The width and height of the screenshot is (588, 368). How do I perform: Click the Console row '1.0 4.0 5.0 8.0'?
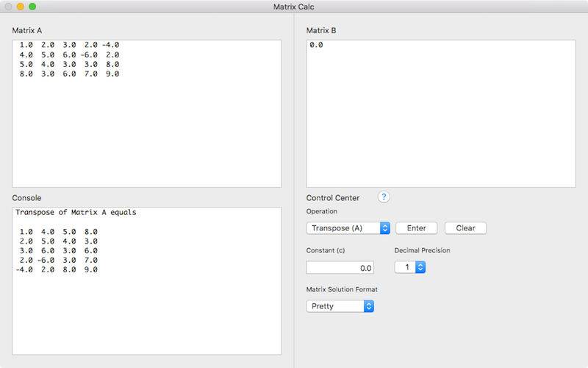[59, 232]
